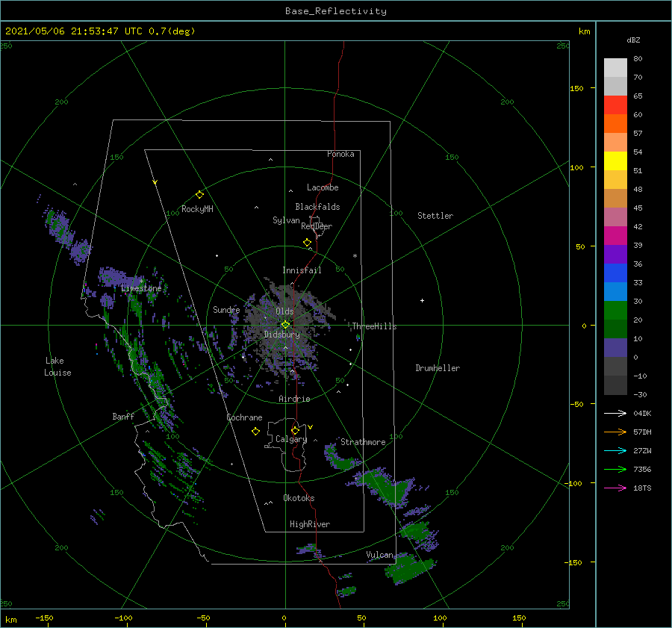672x628 pixels.
Task: Click the Banff label
Action: [123, 416]
